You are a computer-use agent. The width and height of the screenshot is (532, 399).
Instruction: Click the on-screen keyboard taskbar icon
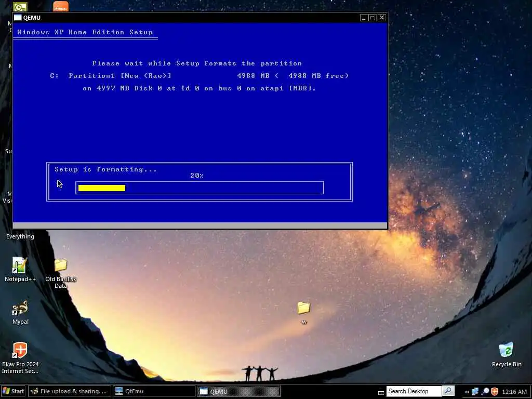tap(381, 392)
